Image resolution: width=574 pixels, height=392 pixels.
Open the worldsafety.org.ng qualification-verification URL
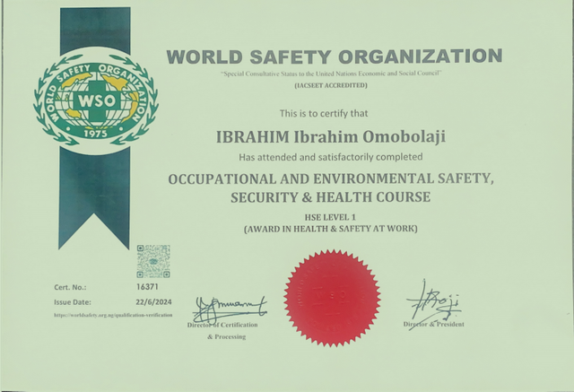point(113,315)
